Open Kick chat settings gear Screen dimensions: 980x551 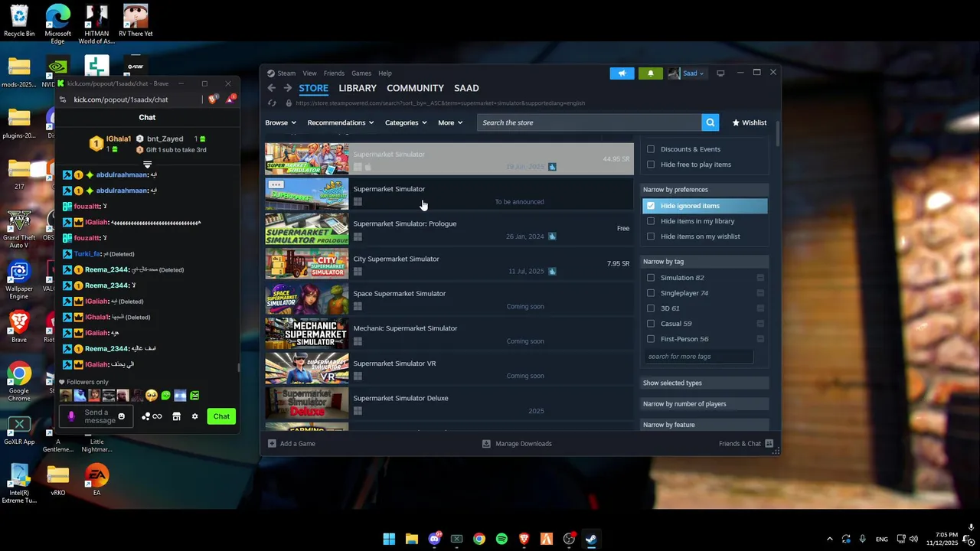click(x=194, y=416)
